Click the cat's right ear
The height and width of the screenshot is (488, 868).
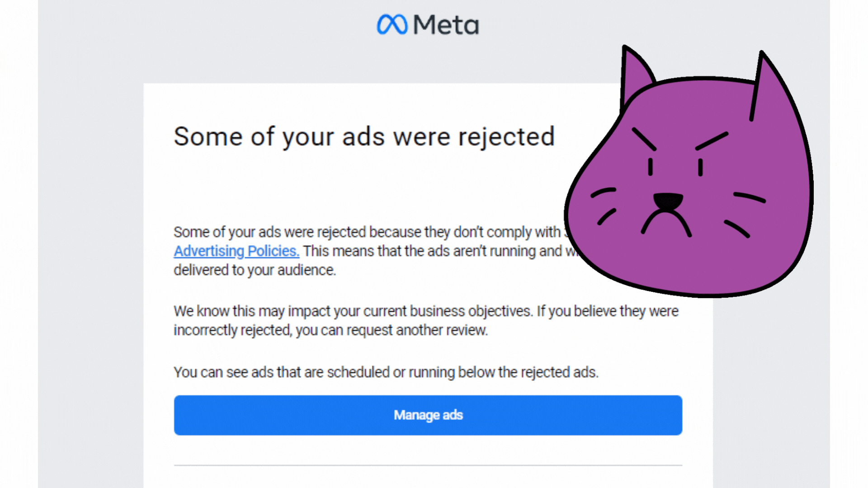(769, 77)
